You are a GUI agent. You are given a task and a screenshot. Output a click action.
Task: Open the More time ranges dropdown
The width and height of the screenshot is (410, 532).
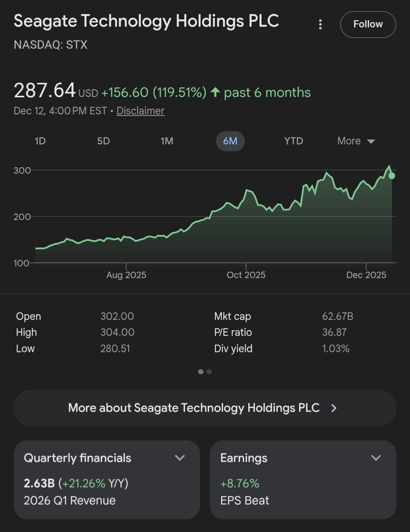tap(356, 141)
